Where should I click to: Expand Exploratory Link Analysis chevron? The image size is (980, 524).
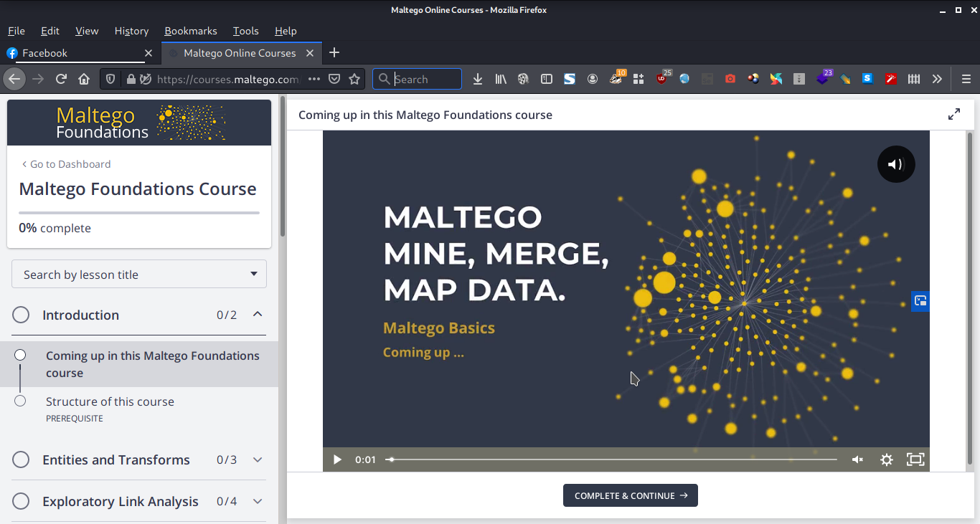coord(258,501)
